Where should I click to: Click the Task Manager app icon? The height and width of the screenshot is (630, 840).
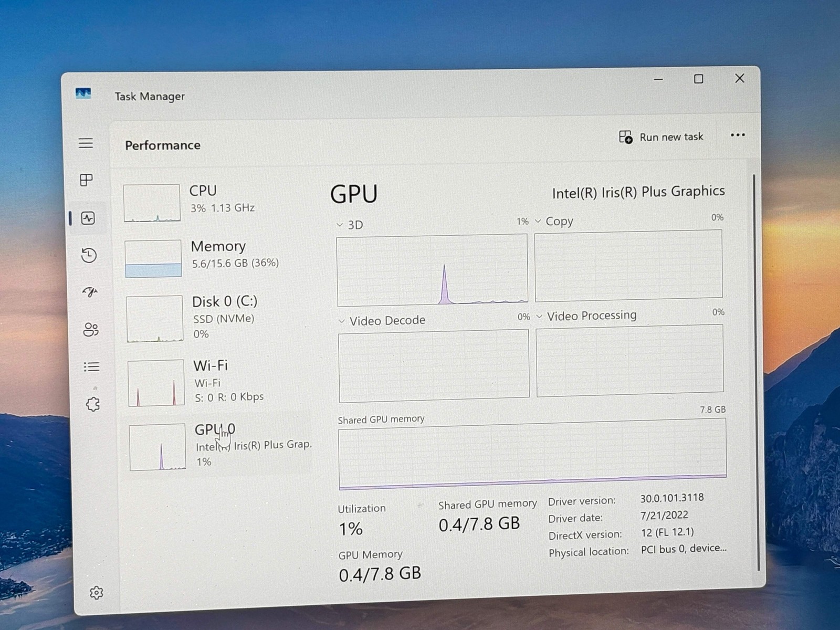tap(83, 94)
